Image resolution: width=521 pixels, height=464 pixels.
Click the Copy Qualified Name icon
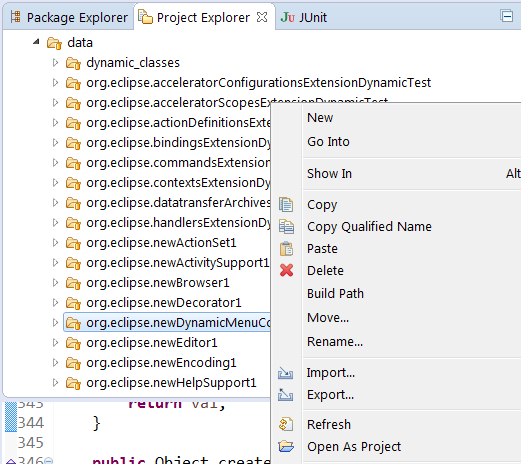286,227
